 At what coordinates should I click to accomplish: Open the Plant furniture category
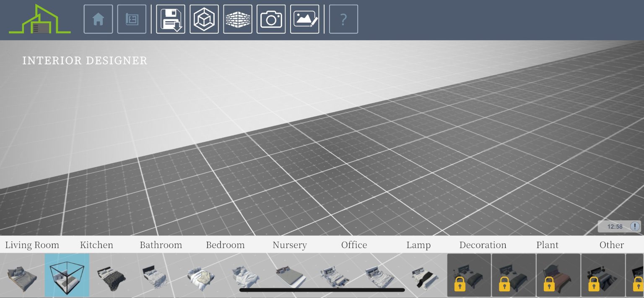click(x=547, y=245)
